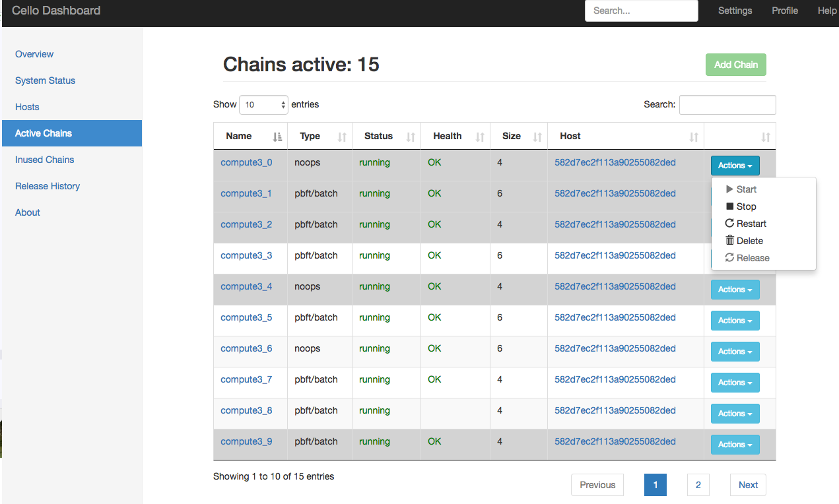The width and height of the screenshot is (839, 504).
Task: Sort table by Size column
Action: 519,136
